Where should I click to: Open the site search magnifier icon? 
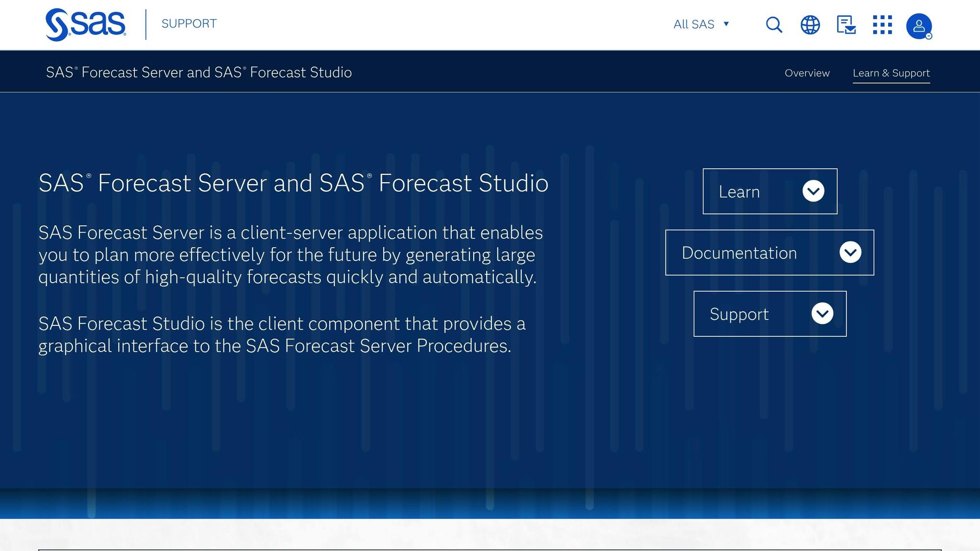coord(773,24)
